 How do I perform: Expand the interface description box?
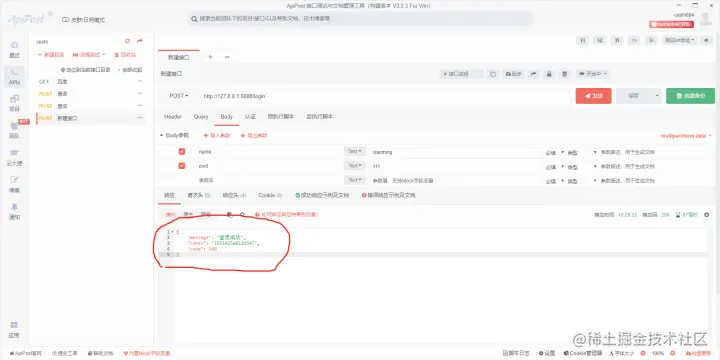461,74
